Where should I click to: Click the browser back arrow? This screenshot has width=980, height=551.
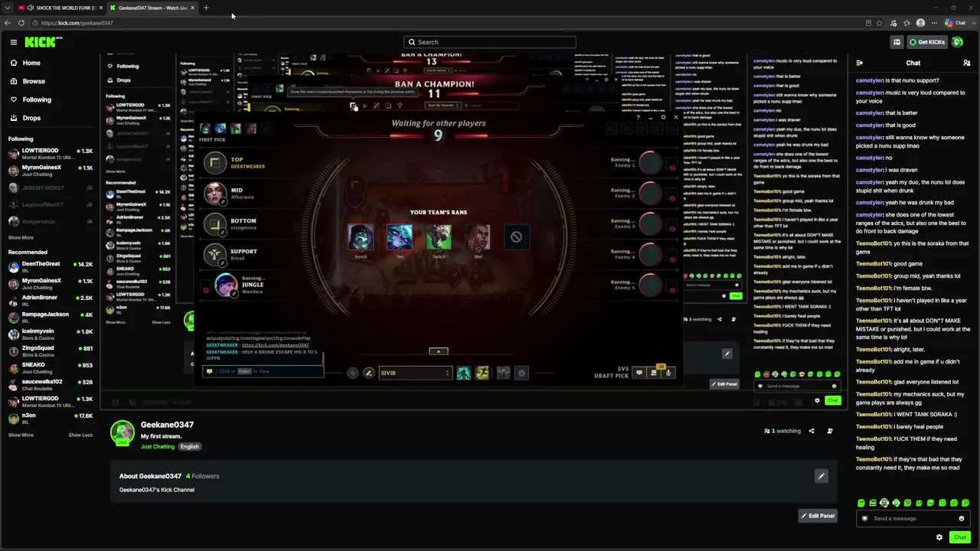pyautogui.click(x=8, y=23)
